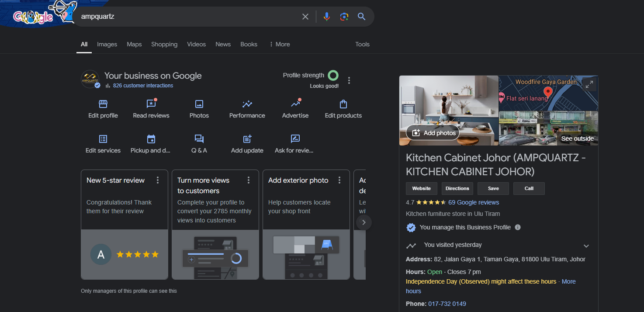Viewport: 644px width, 312px height.
Task: Switch to the Maps tab
Action: [x=134, y=44]
